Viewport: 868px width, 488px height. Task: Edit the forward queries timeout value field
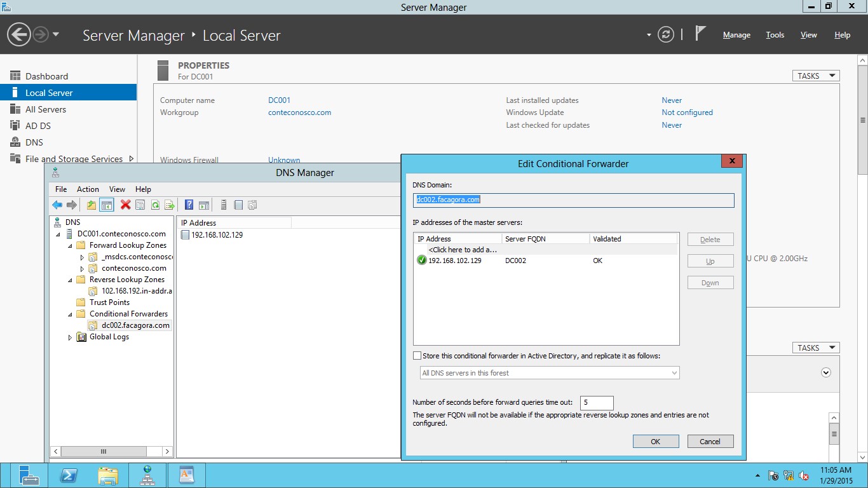(x=596, y=402)
